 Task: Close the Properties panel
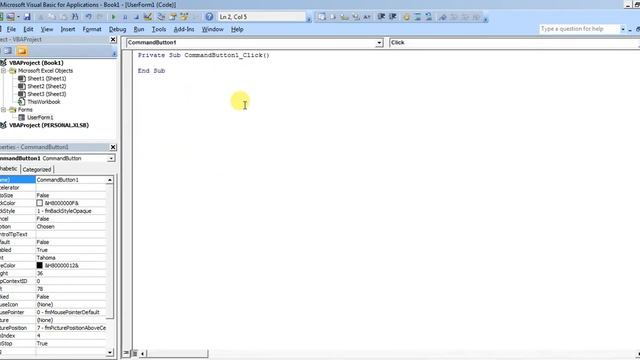113,147
